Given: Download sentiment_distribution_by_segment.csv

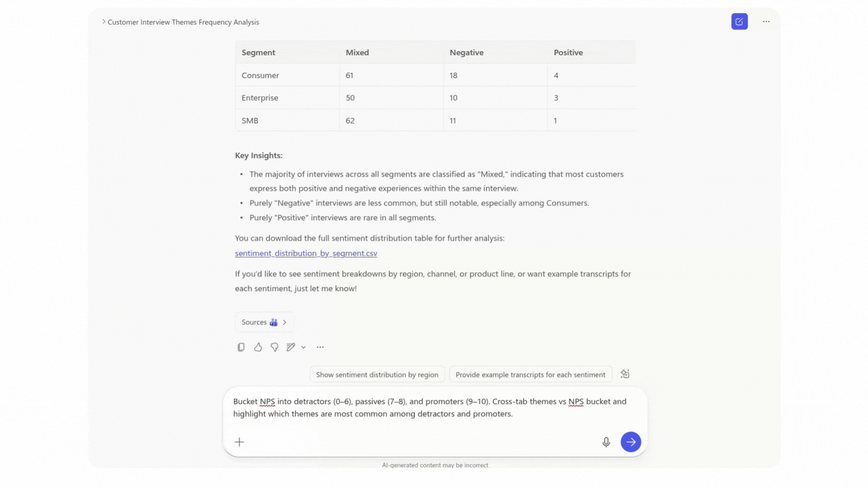Looking at the screenshot, I should pos(306,253).
